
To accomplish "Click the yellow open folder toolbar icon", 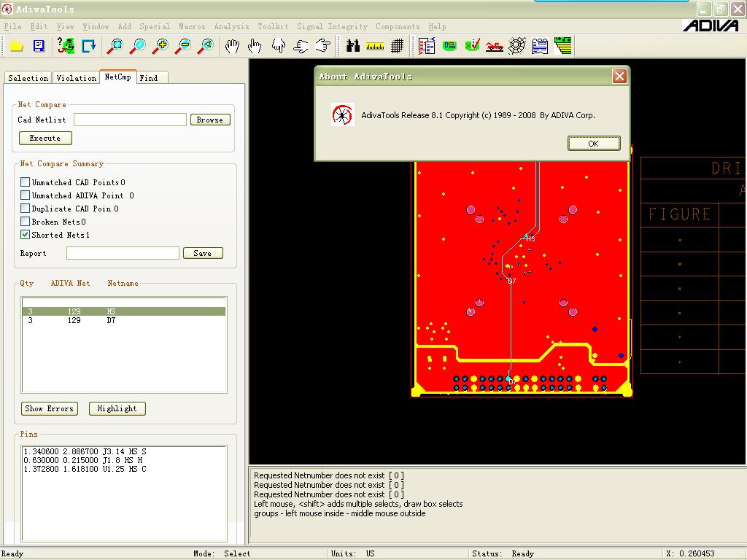I will 18,46.
